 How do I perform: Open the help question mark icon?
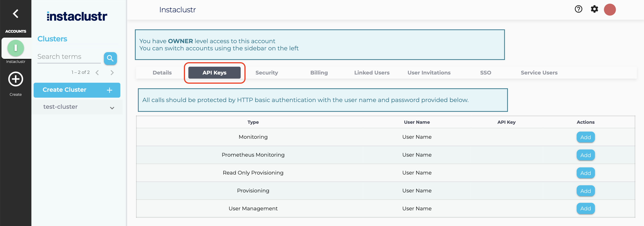pos(578,9)
